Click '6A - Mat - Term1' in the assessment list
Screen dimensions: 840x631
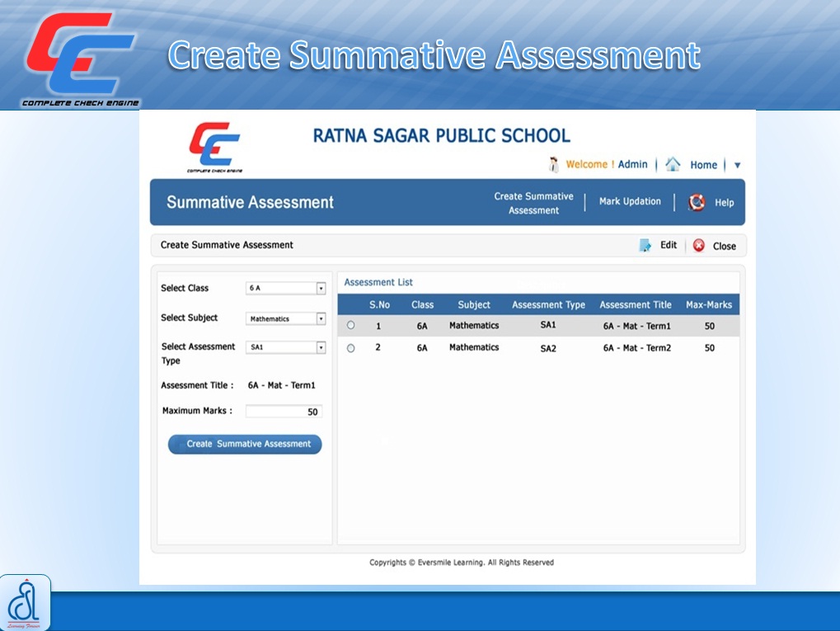[x=637, y=326]
